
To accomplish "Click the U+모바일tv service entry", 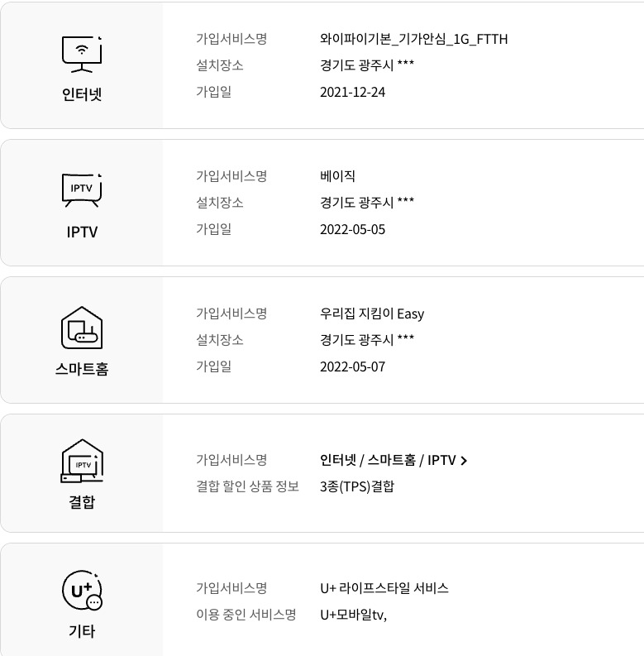I will pyautogui.click(x=353, y=615).
